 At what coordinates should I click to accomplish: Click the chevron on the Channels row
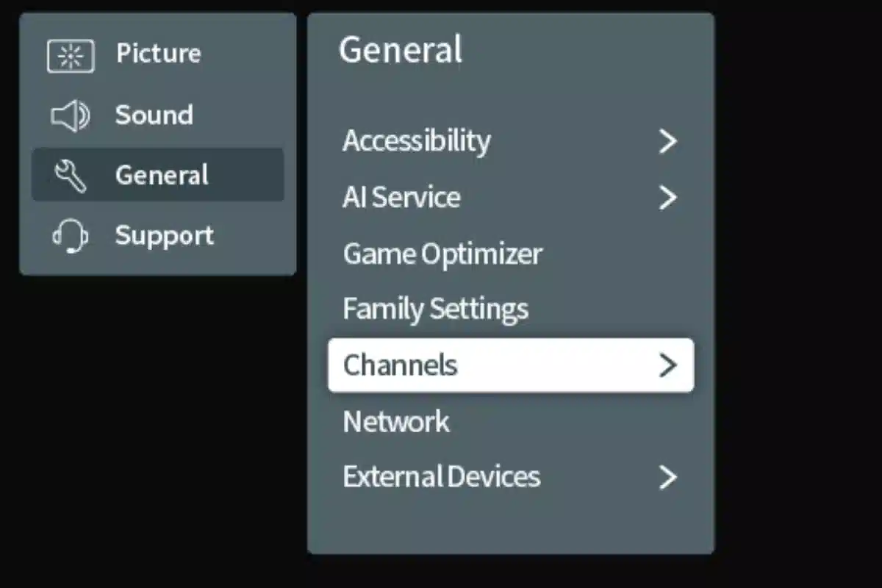(667, 365)
